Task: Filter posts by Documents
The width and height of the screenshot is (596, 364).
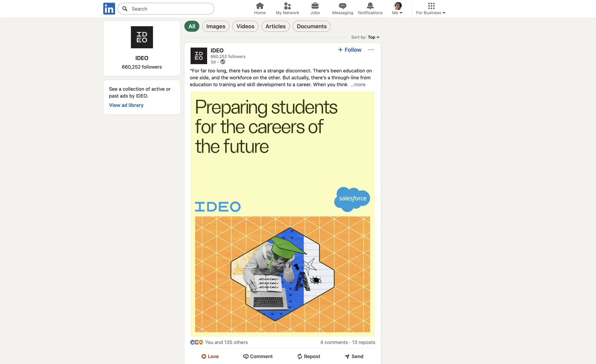Action: point(312,26)
